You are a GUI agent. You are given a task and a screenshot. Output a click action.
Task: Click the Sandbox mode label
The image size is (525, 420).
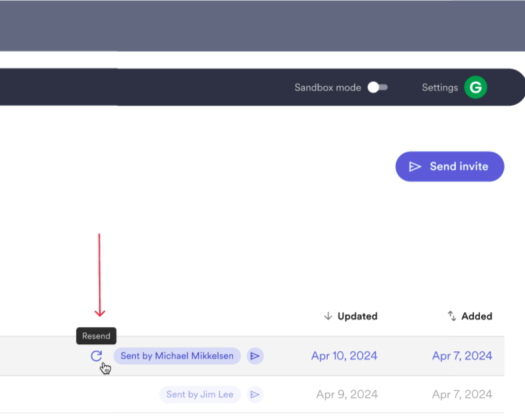click(x=328, y=88)
